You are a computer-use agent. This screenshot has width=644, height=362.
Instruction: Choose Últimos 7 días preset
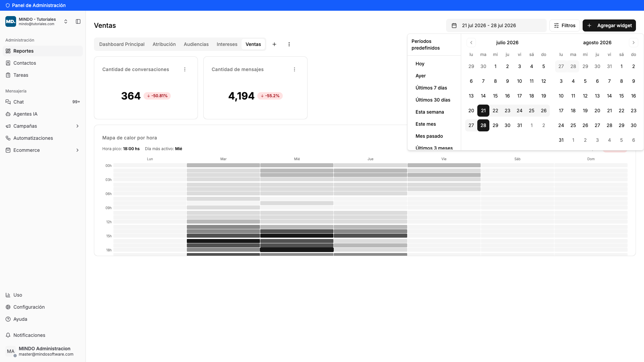pos(434,88)
